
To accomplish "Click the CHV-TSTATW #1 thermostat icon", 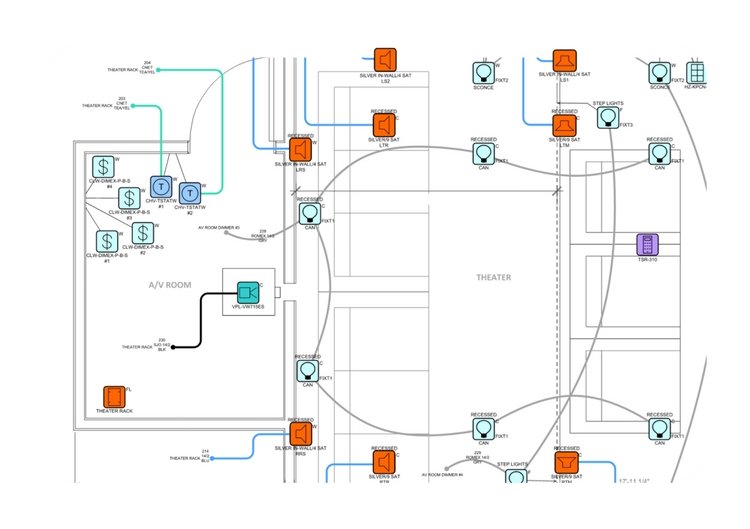I will coord(161,187).
